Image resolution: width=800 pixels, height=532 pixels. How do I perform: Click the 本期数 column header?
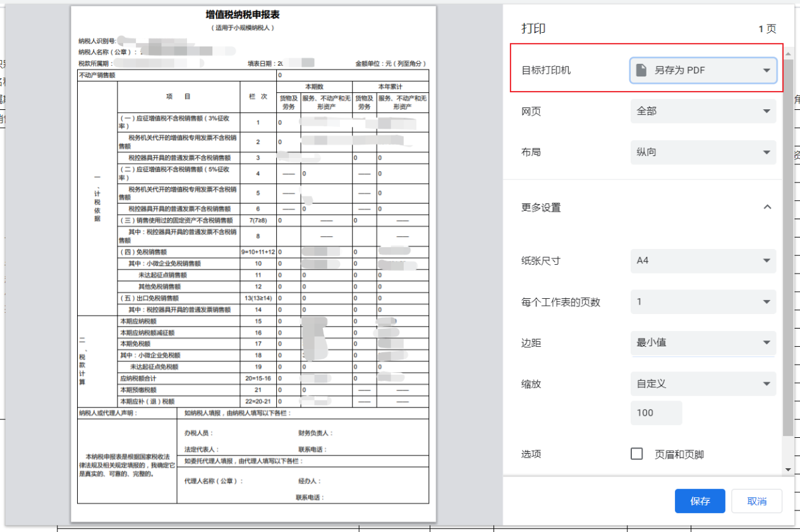pos(314,87)
